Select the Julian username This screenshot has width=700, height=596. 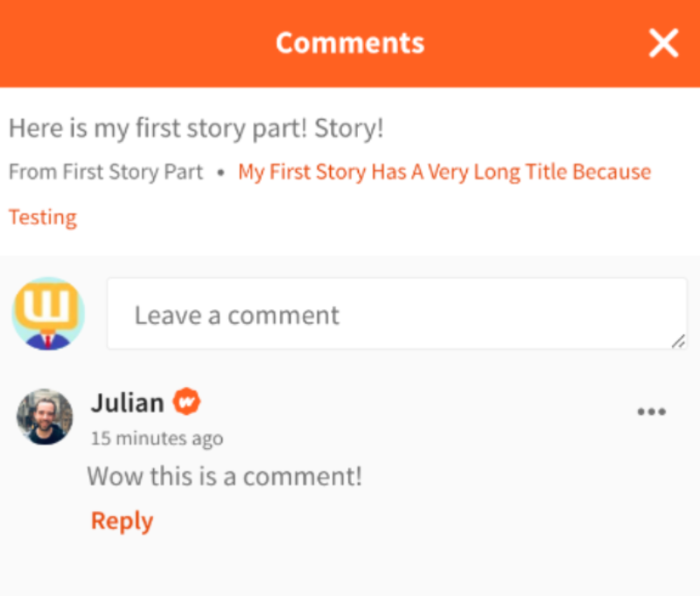point(127,403)
